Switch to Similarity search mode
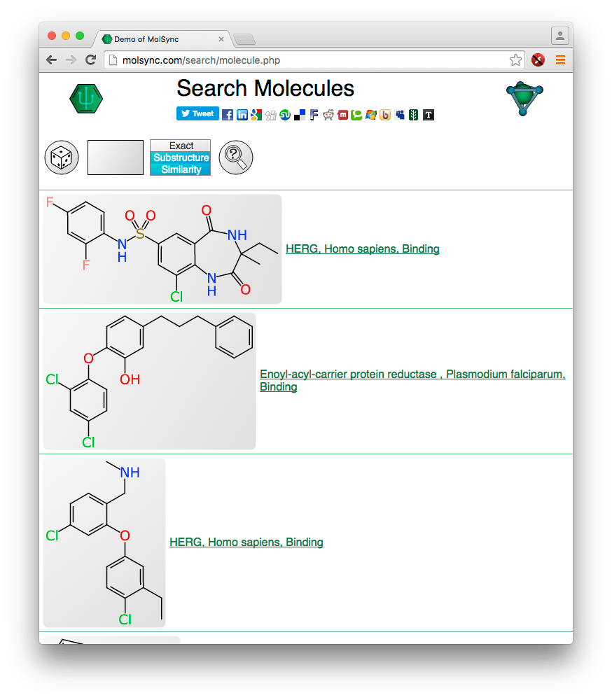 179,169
